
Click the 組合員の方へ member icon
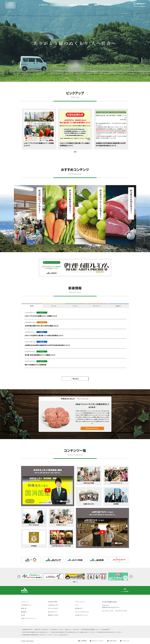point(134,4)
